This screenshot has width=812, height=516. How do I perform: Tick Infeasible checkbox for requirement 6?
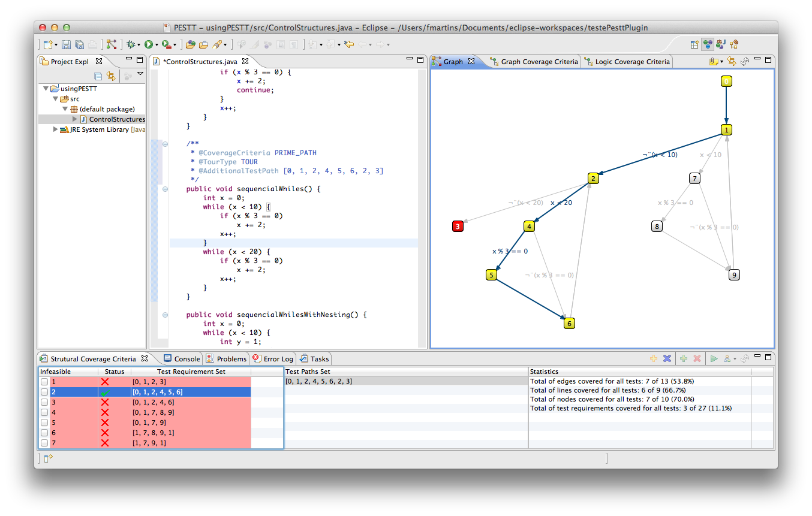44,433
